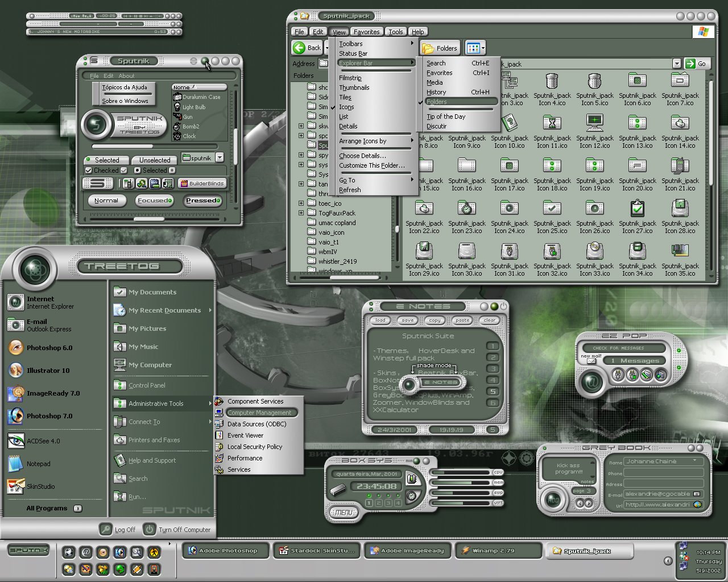Open the sputnik combo box dropdown arrow
This screenshot has height=582, width=728.
220,157
